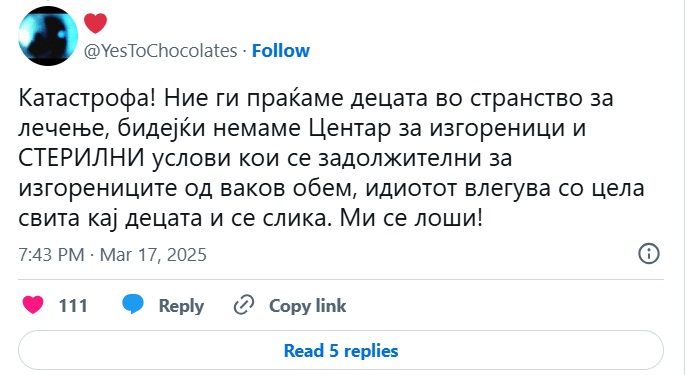Screen dimensions: 689x375
Task: Select the Reply text label
Action: (181, 306)
